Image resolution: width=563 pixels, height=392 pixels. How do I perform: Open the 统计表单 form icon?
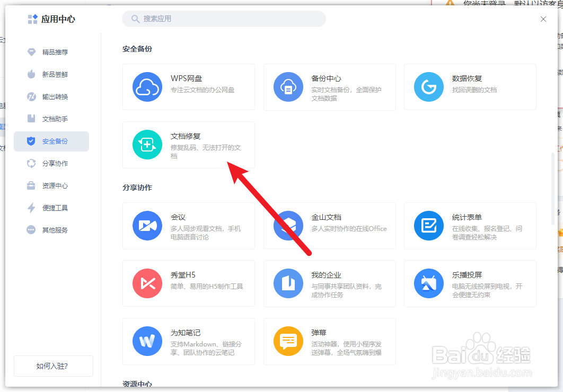pyautogui.click(x=429, y=226)
